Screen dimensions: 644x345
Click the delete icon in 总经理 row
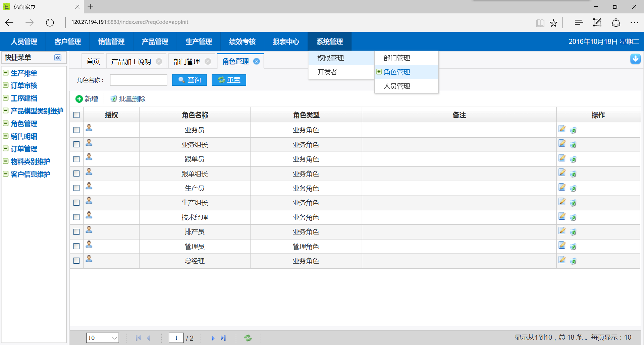[573, 261]
